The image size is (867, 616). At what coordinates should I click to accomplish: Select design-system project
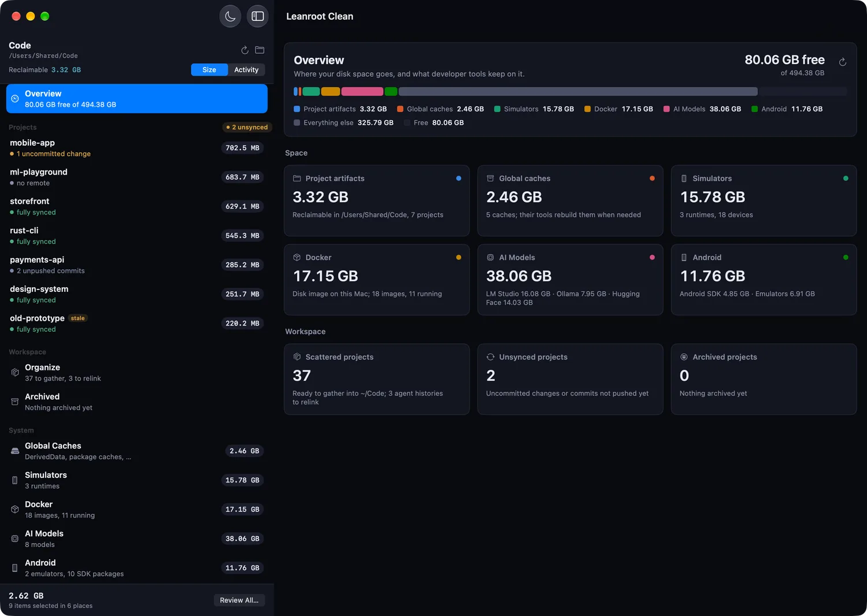[x=137, y=294]
